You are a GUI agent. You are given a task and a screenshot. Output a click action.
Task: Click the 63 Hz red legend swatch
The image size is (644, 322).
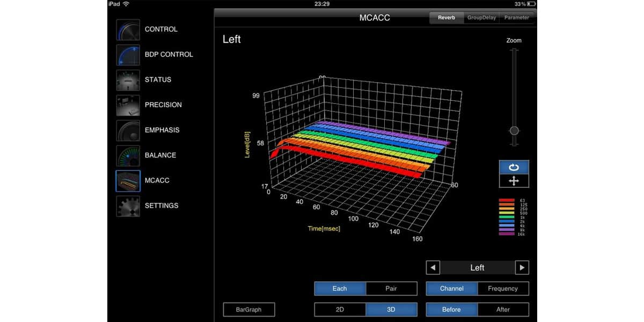coord(507,200)
